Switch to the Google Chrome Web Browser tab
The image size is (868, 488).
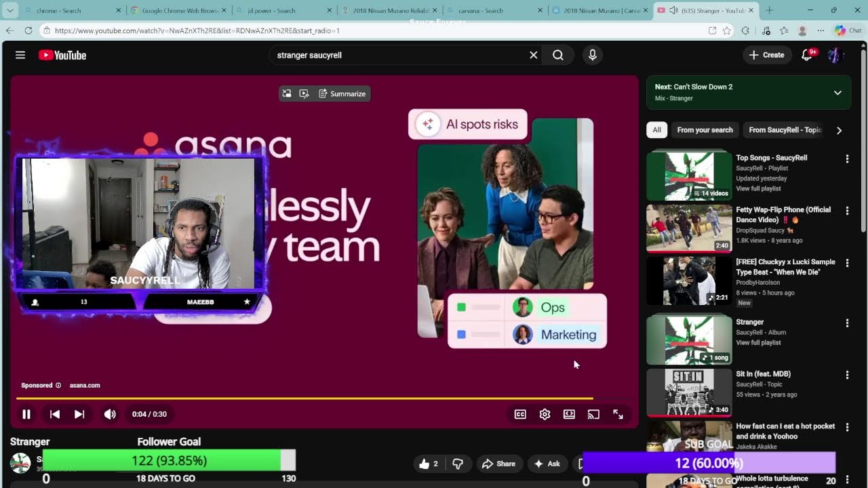click(x=178, y=10)
